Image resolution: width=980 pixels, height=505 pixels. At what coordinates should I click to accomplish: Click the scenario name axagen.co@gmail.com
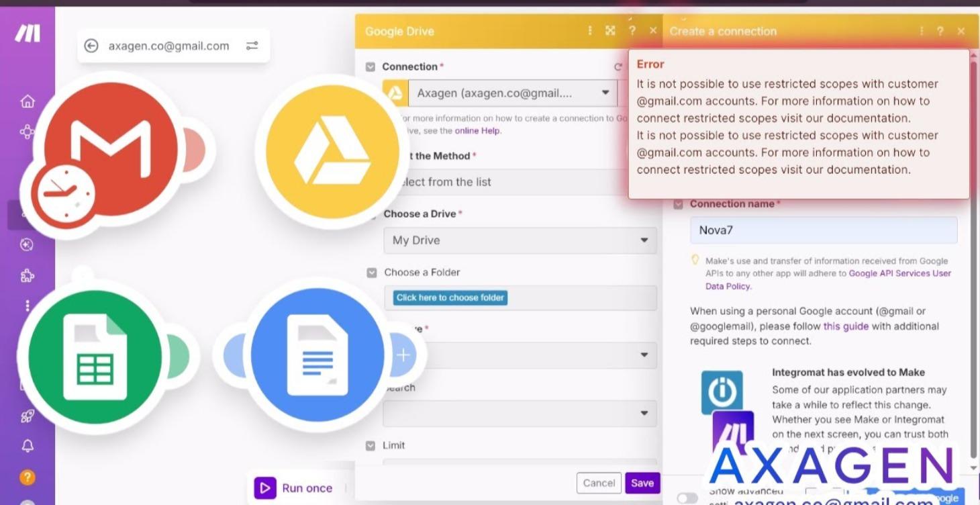(x=169, y=46)
